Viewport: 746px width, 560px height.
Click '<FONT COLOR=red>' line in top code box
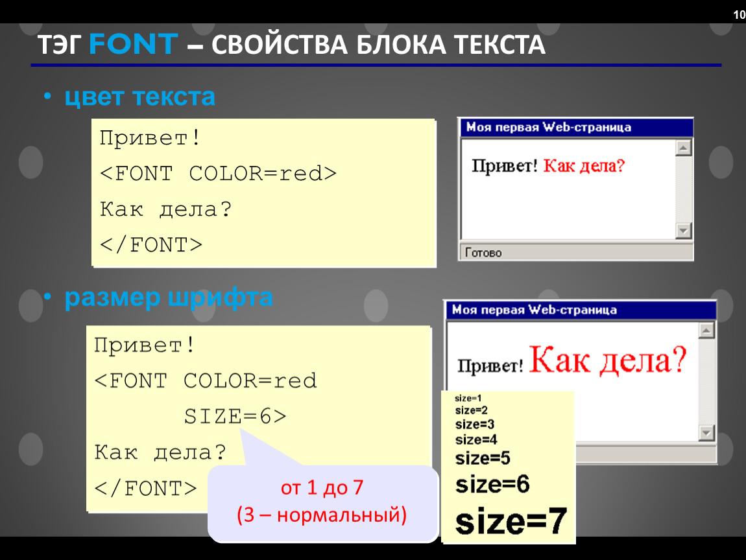pos(218,174)
